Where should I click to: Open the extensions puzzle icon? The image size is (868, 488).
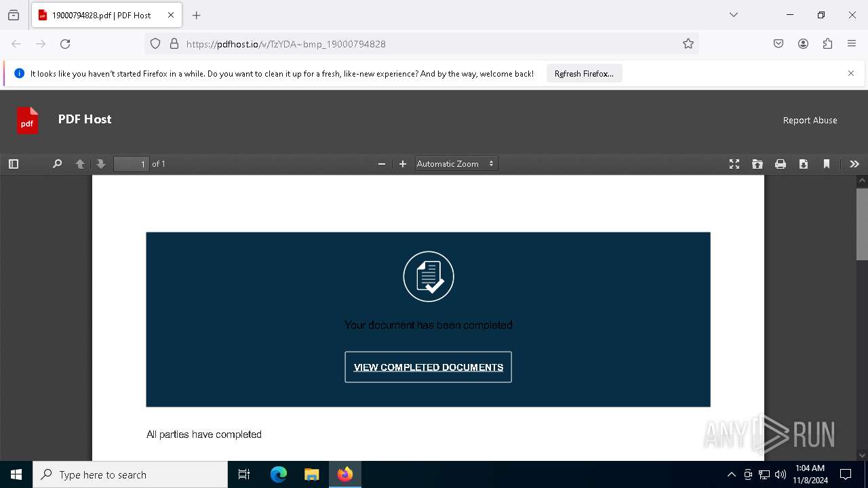pos(827,44)
